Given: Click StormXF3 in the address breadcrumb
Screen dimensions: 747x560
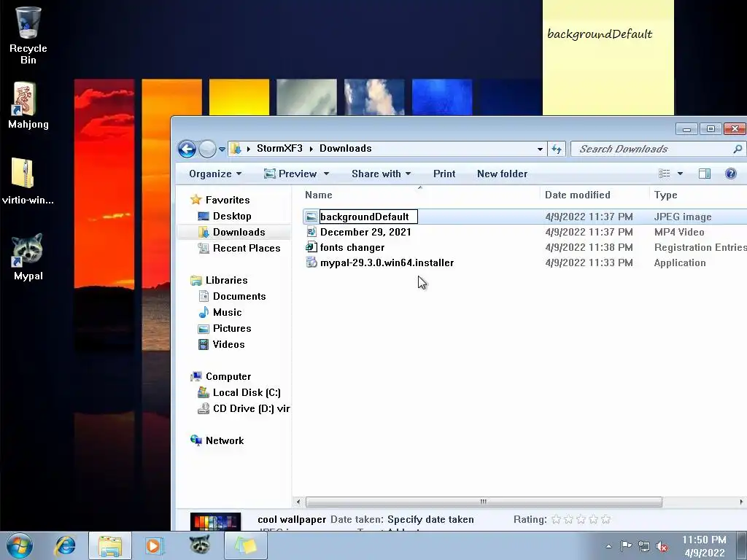Looking at the screenshot, I should click(279, 149).
